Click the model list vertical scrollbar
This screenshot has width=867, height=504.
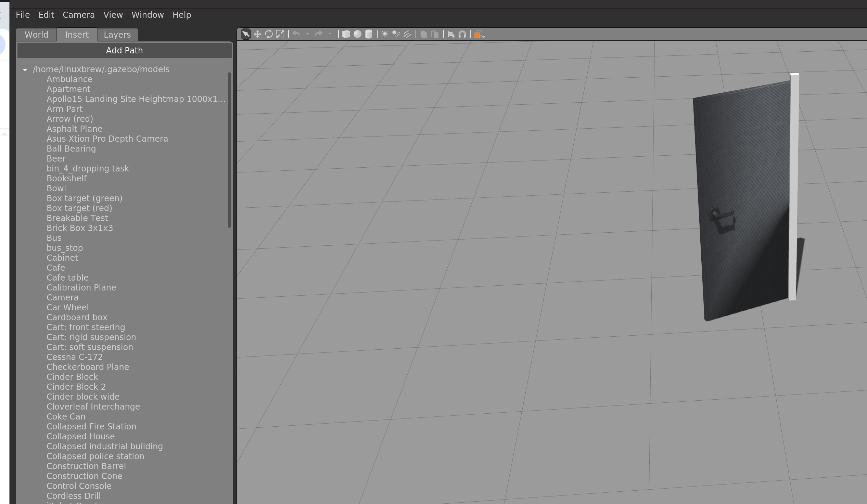pos(229,150)
